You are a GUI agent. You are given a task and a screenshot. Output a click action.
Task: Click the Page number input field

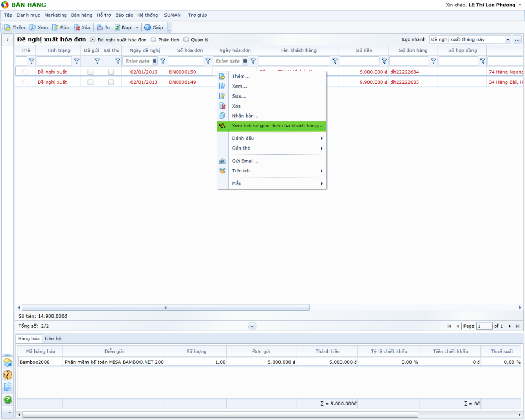pyautogui.click(x=484, y=326)
